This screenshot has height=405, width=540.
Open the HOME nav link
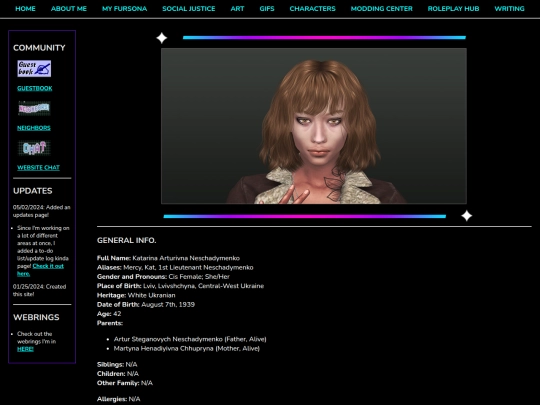click(x=25, y=9)
